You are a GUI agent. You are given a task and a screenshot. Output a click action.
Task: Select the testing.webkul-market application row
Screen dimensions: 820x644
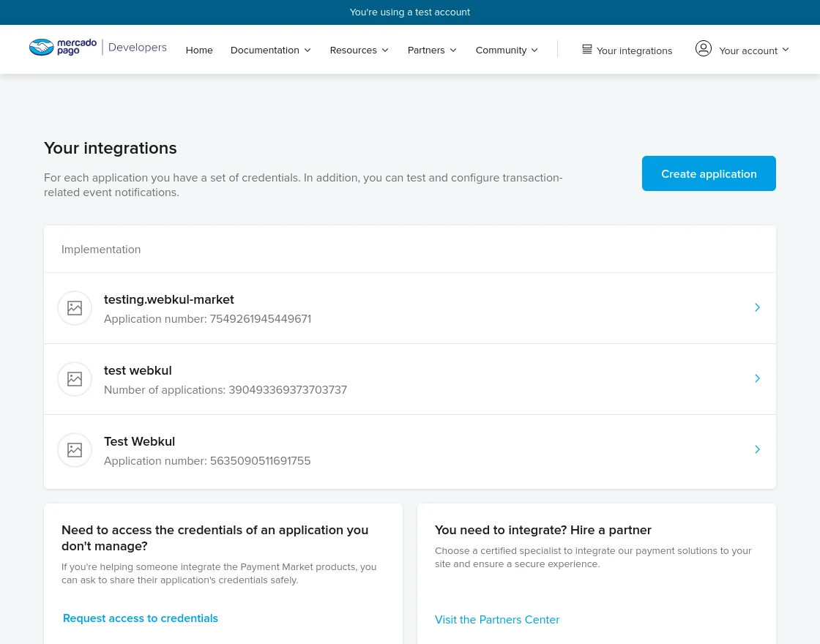pos(410,307)
